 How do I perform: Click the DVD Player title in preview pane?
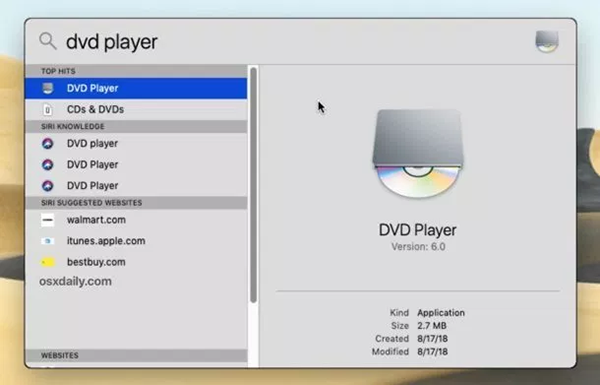tap(417, 230)
